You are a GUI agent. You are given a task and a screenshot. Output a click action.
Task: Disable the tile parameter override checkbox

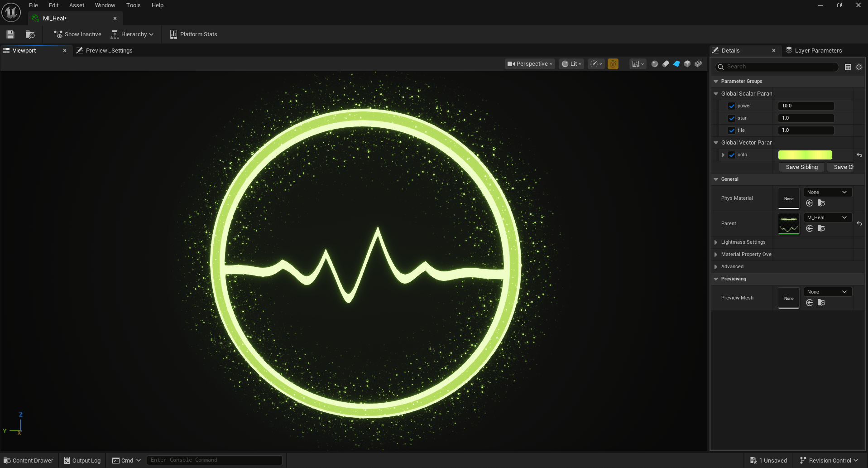(x=732, y=130)
